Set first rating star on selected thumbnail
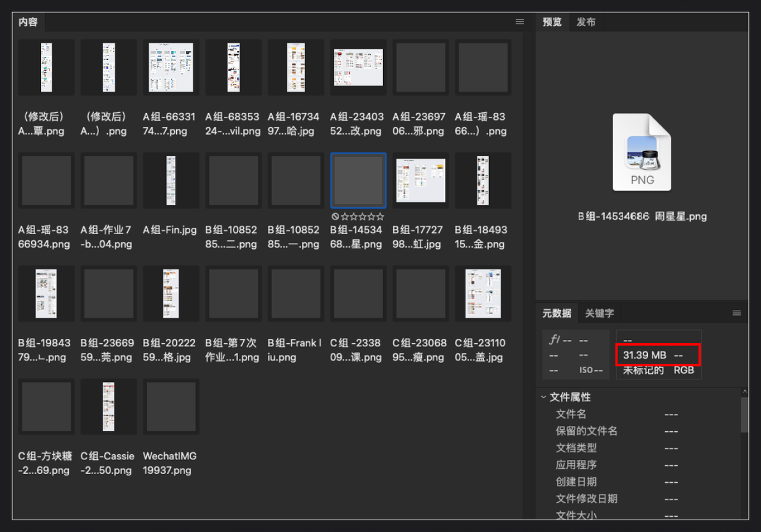This screenshot has height=532, width=761. (x=345, y=217)
